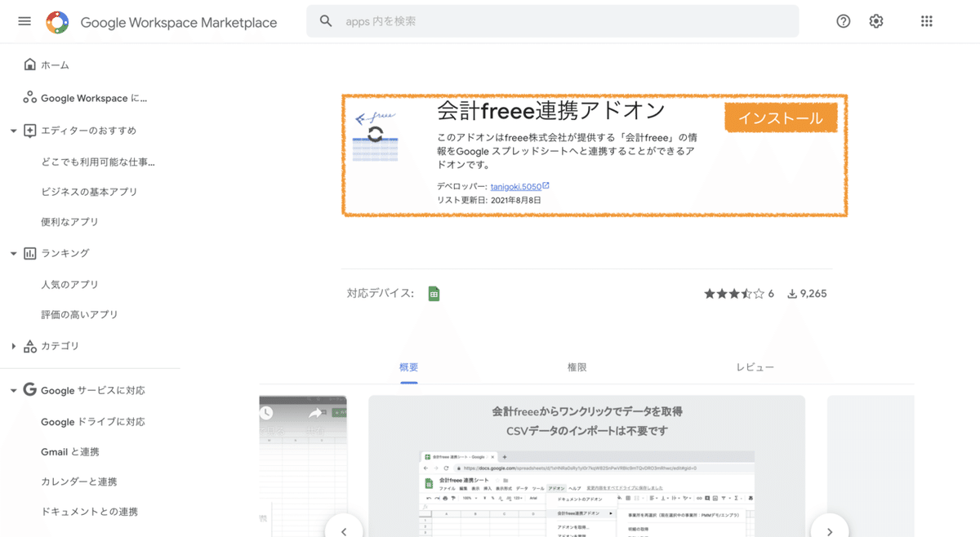Switch to the 概要 tab
Screen dimensions: 980x537
click(x=409, y=367)
